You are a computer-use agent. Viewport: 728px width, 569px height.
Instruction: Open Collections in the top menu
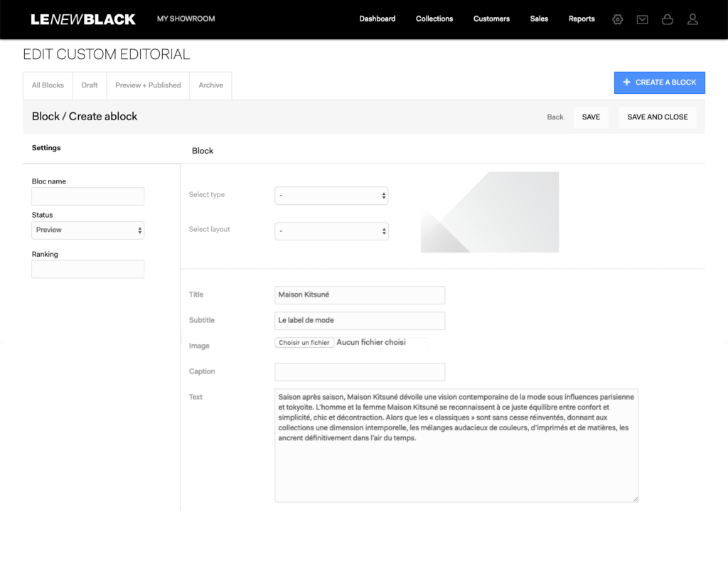click(434, 19)
